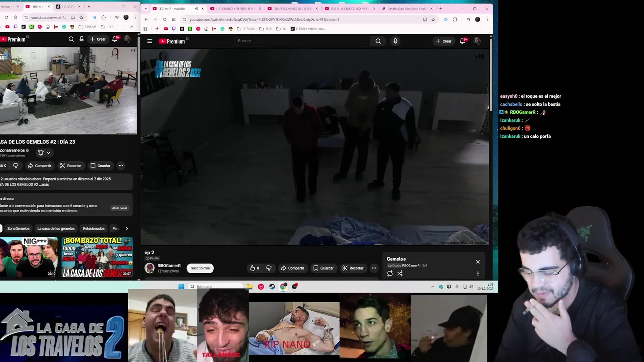644x362 pixels.
Task: Open RBOGamerR channel avatar under ep 2
Action: point(150,268)
